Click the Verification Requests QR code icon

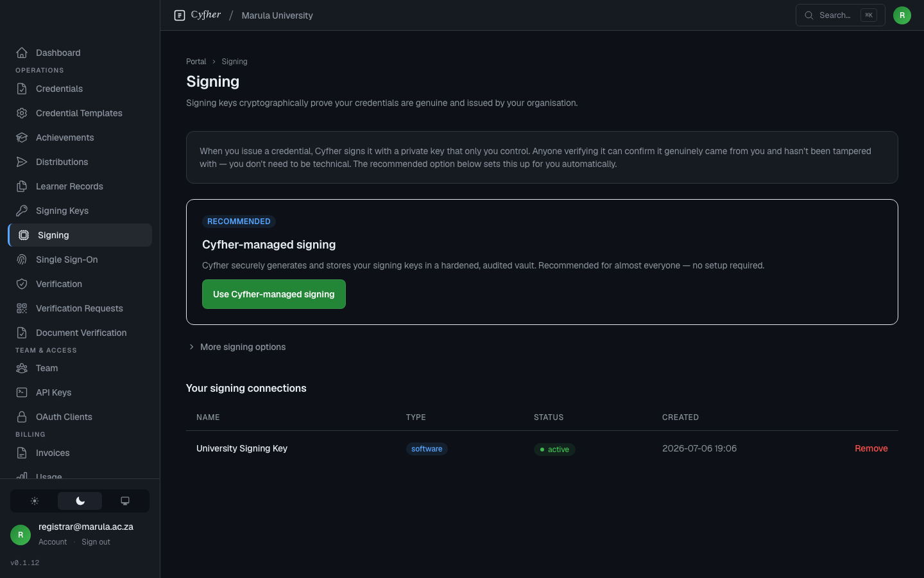[x=22, y=308]
